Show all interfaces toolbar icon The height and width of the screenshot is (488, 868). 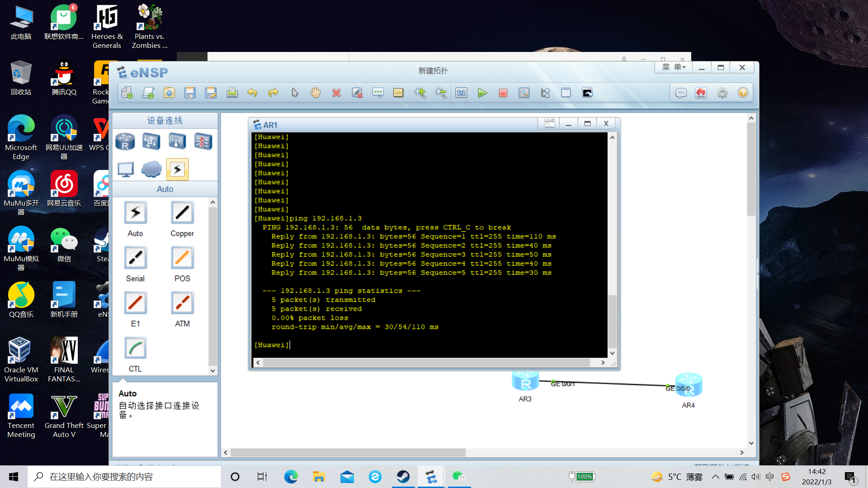coord(545,93)
